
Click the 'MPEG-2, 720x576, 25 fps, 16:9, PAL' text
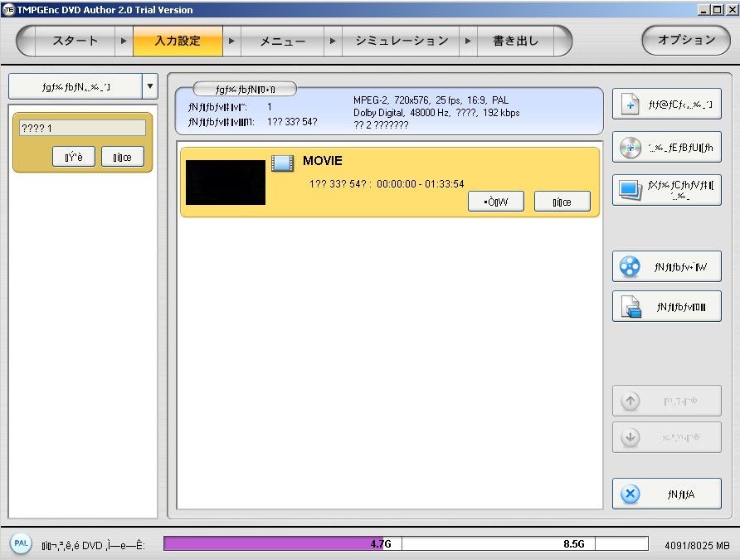tap(431, 100)
